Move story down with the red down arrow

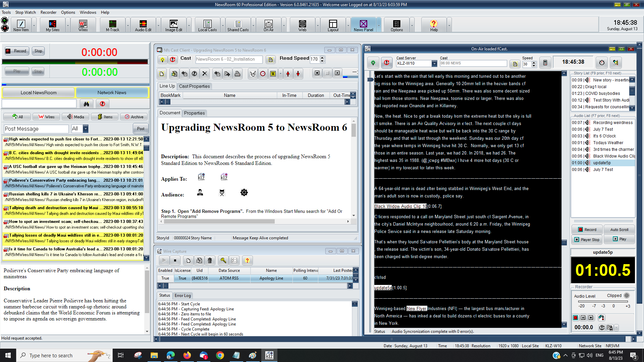[298, 74]
